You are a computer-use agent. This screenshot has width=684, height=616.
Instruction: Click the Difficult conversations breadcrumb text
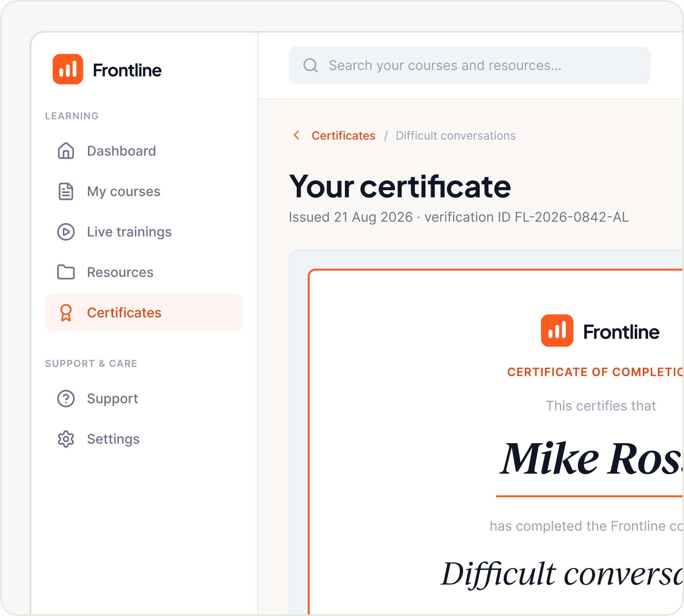pyautogui.click(x=456, y=136)
